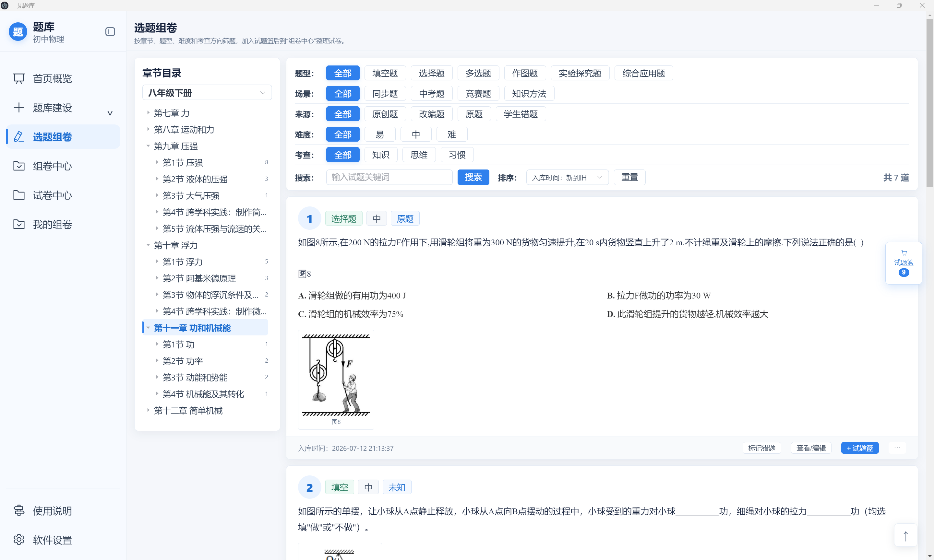Screen dimensions: 934x560
Task: Filter scene by 竞赛题
Action: click(x=478, y=94)
